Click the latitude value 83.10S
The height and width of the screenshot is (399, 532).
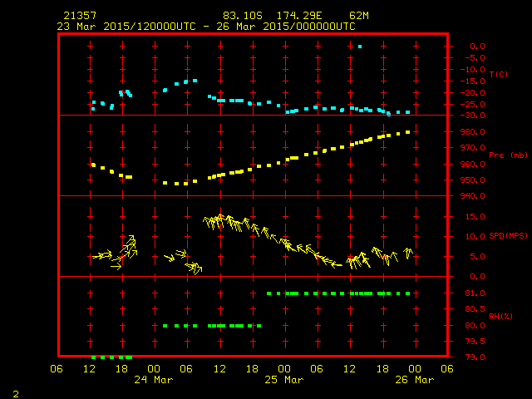coord(243,16)
